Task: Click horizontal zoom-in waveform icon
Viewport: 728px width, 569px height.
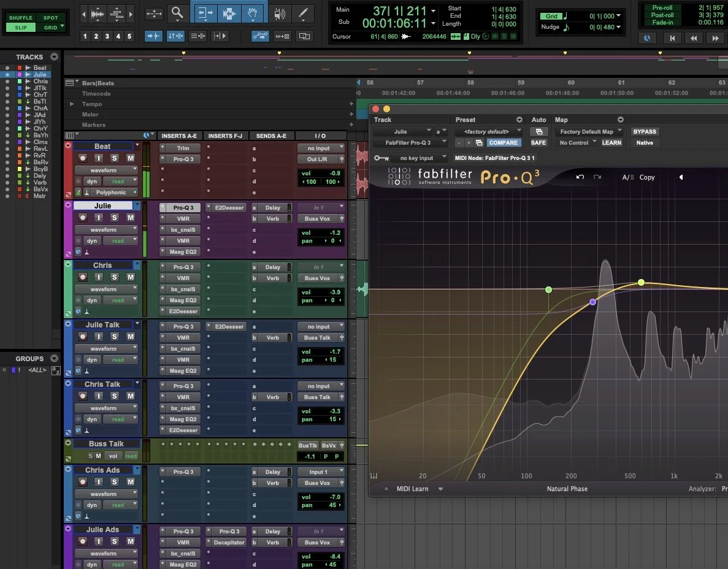Action: point(97,14)
